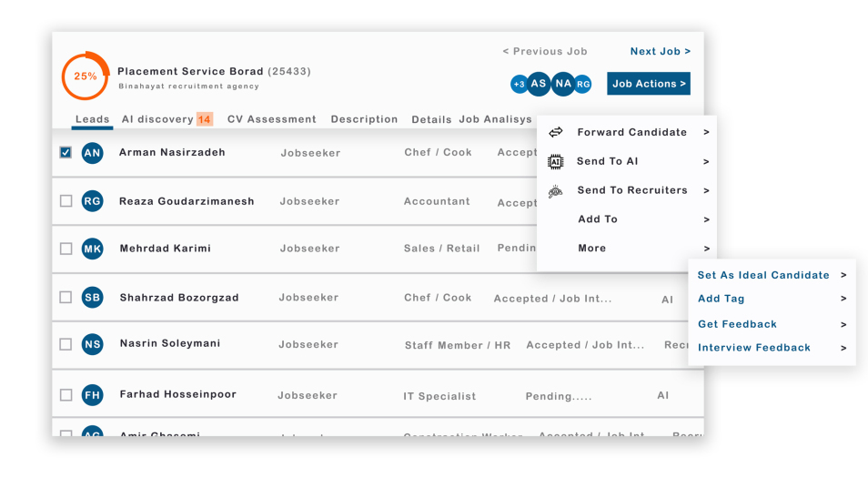Go to Previous Job
Screen dimensions: 868x478
click(x=544, y=52)
